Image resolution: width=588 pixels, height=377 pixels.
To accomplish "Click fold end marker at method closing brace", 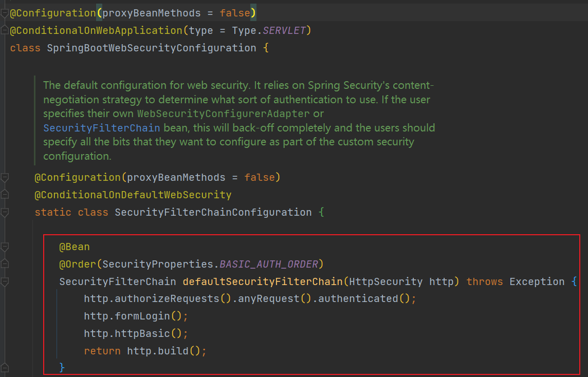I will point(5,367).
